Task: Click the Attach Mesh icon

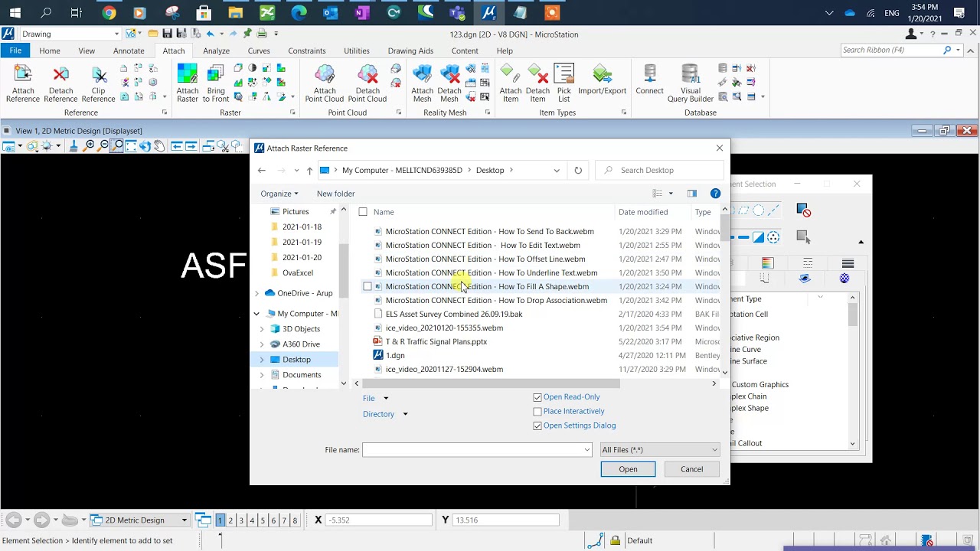Action: tap(422, 83)
